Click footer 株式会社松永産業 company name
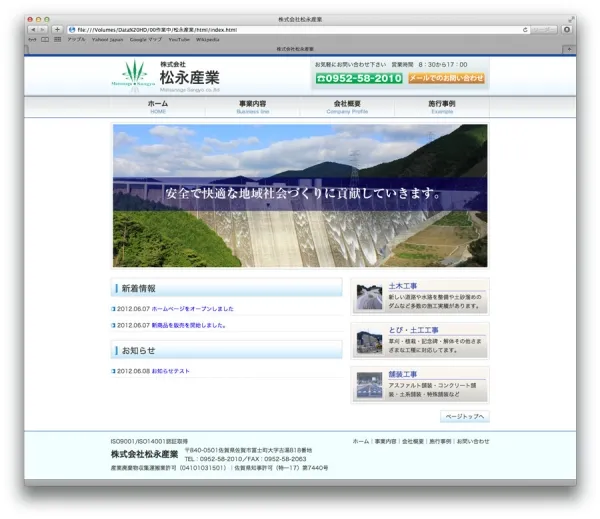 click(x=144, y=454)
